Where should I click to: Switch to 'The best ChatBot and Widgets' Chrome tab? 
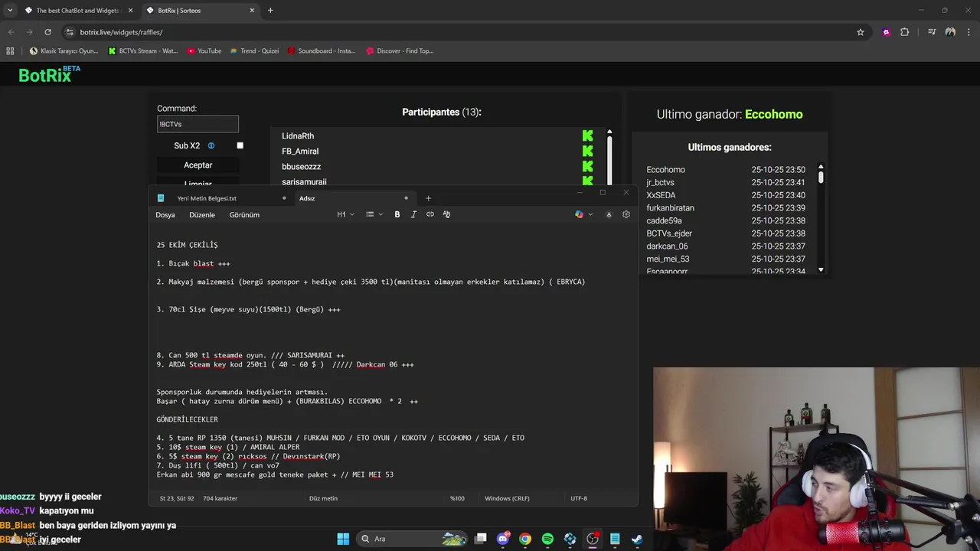point(78,11)
